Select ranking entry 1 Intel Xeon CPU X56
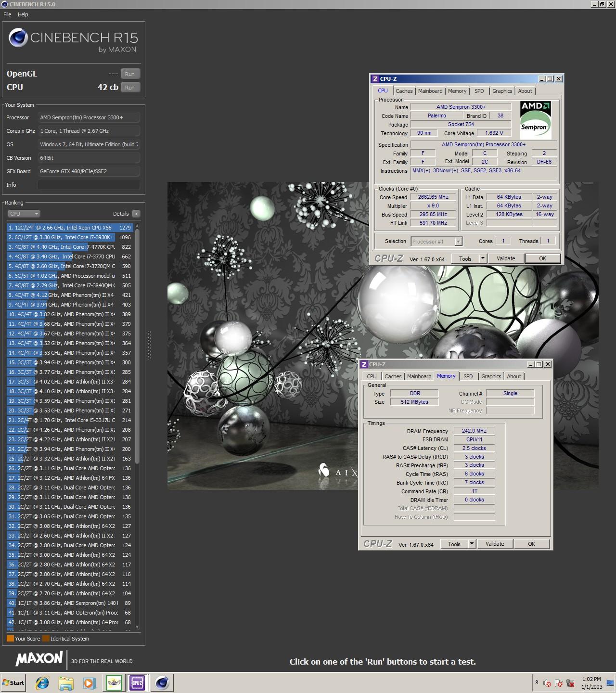This screenshot has height=693, width=616. (x=70, y=228)
